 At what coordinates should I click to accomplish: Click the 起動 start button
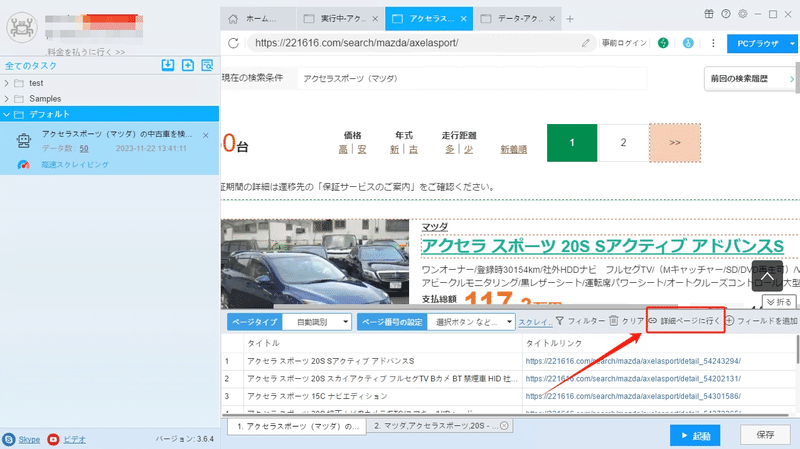click(x=695, y=436)
